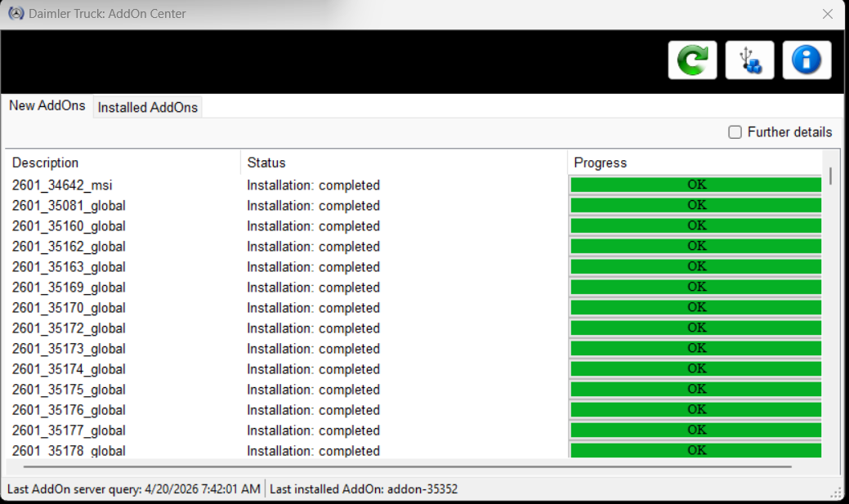Viewport: 849px width, 504px height.
Task: Click the Status column header
Action: click(266, 163)
